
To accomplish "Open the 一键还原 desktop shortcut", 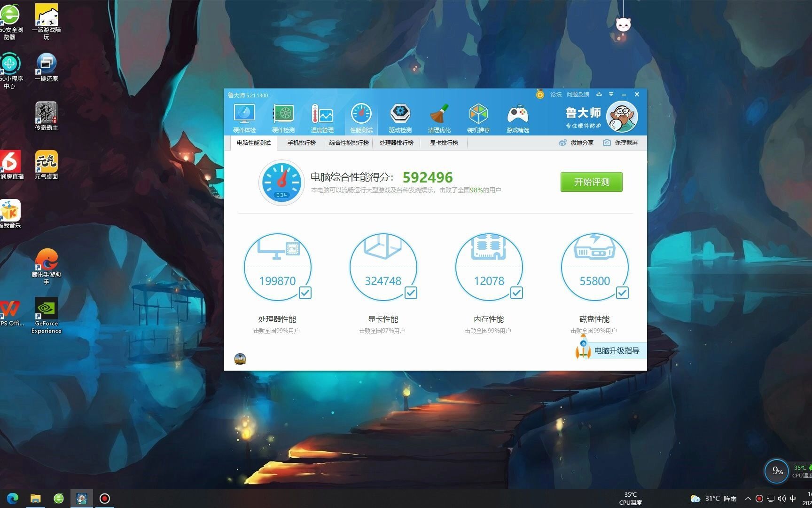I will [46, 67].
